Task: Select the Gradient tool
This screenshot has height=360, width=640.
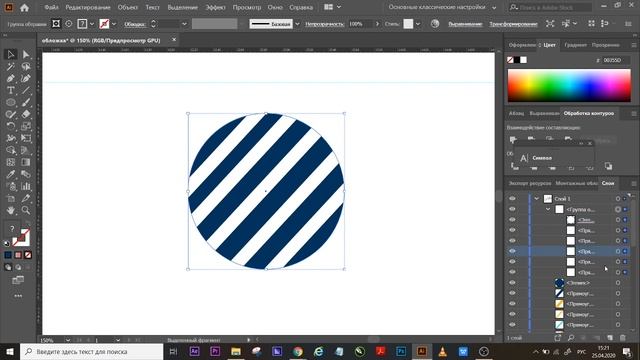Action: (x=26, y=162)
